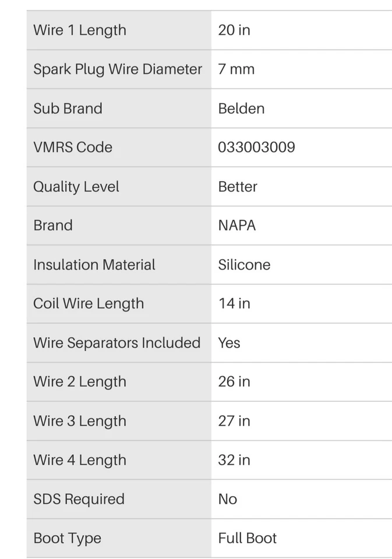Click the "Insulation Material" label
The height and width of the screenshot is (559, 392).
pos(94,265)
